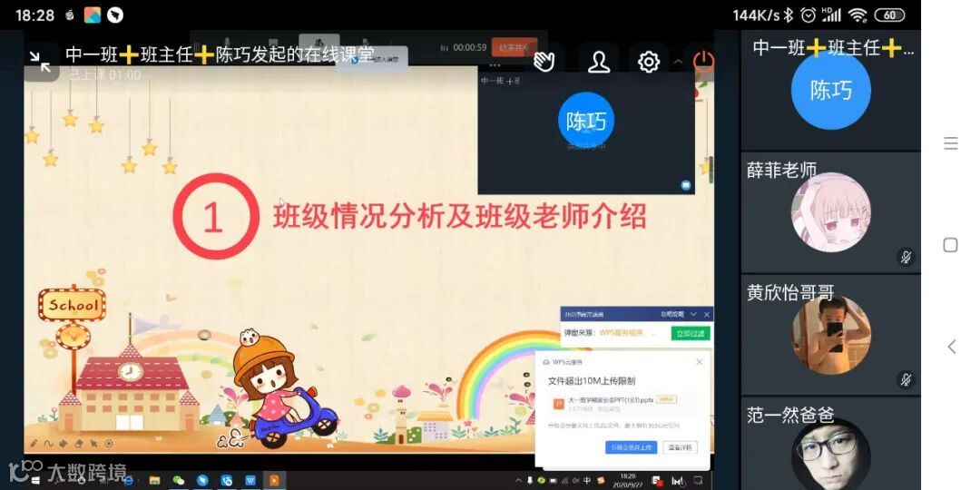The height and width of the screenshot is (490, 980).
Task: Raise hand with the waving hand icon
Action: coord(544,62)
